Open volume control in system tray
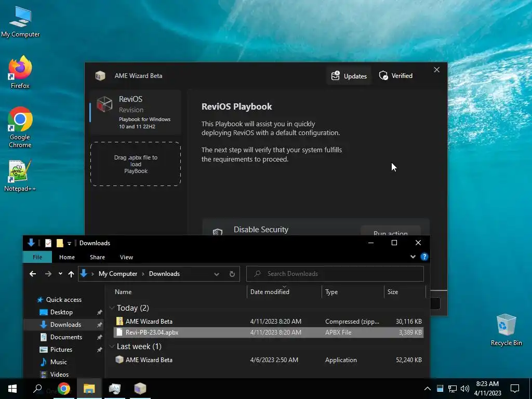This screenshot has height=399, width=532. pyautogui.click(x=465, y=389)
